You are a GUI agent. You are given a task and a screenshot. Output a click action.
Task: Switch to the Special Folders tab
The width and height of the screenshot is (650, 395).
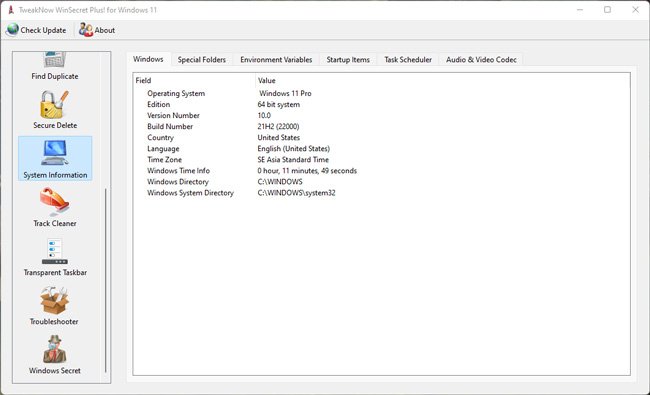(x=201, y=59)
